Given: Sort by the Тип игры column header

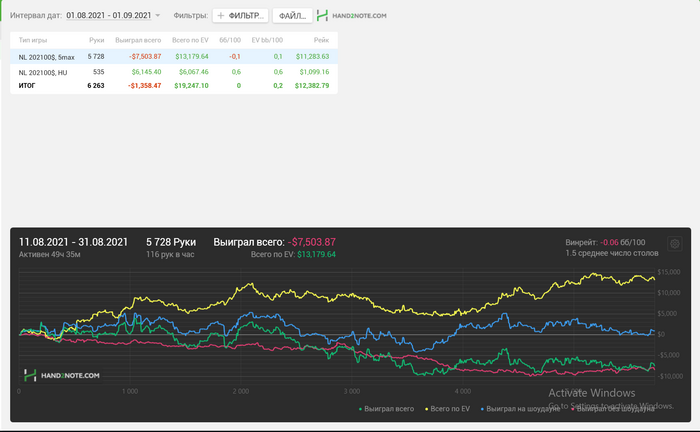Looking at the screenshot, I should click(33, 40).
